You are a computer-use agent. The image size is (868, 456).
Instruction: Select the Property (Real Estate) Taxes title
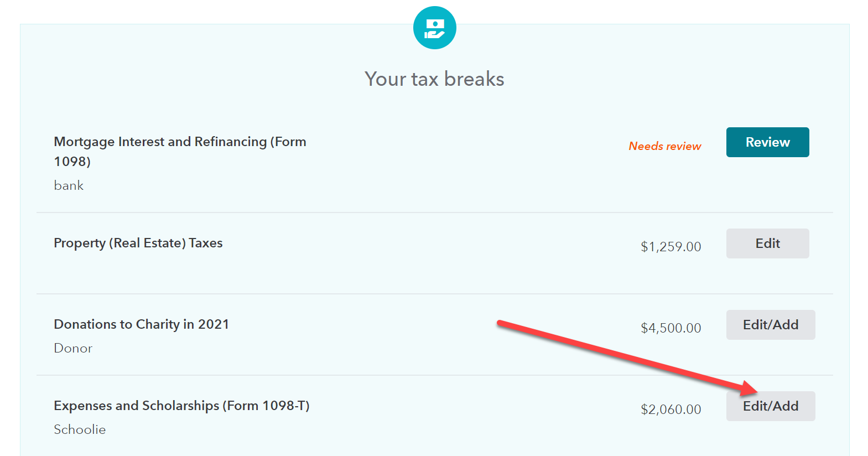coord(138,243)
